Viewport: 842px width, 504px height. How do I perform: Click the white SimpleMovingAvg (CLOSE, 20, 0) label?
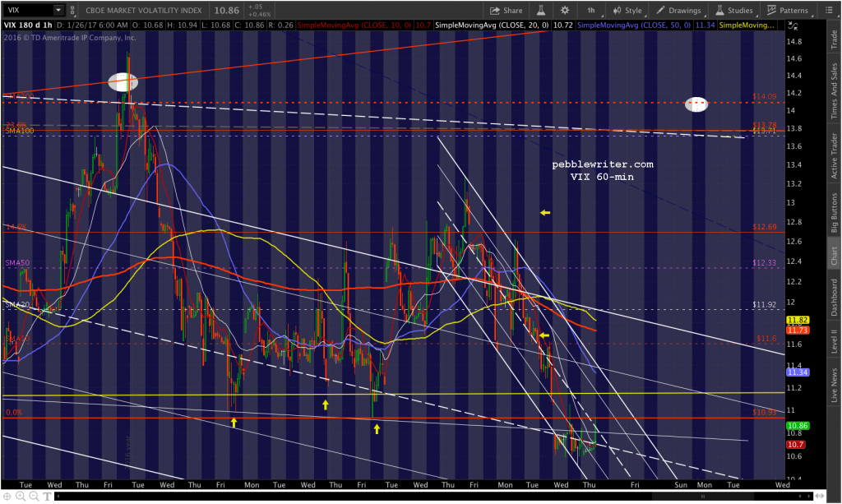pos(492,25)
